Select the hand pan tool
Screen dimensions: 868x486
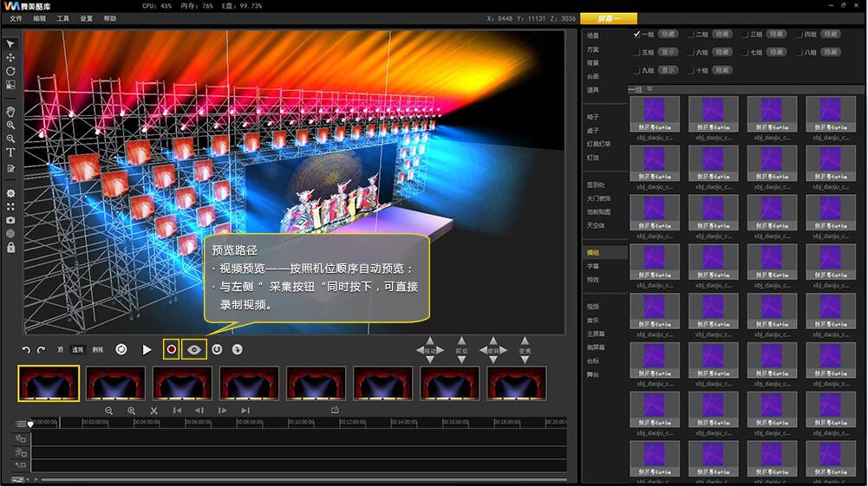pos(10,112)
